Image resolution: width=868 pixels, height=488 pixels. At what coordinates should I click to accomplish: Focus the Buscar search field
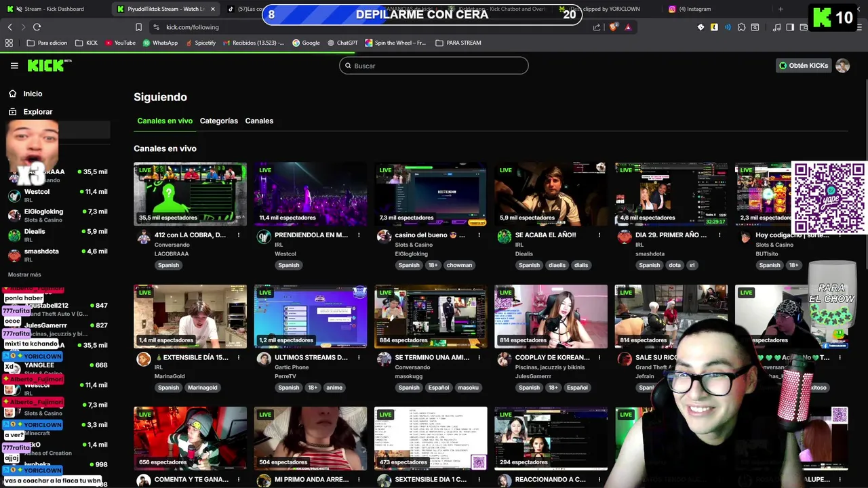tap(434, 66)
